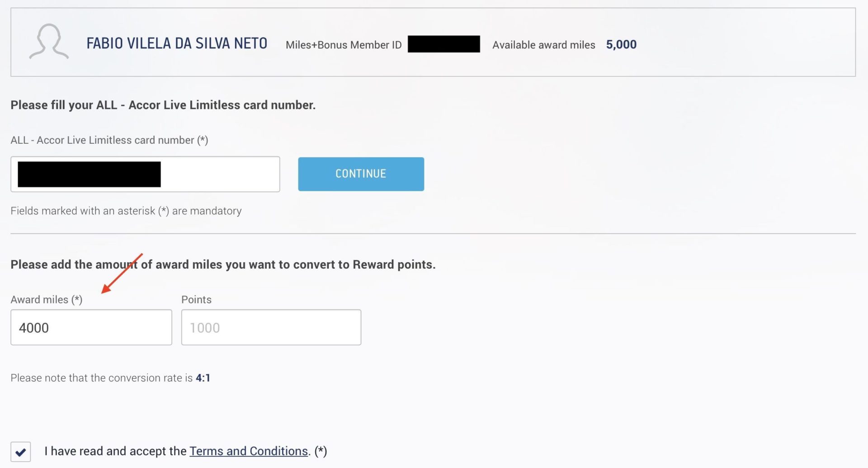Click the Available award miles label

[x=544, y=45]
